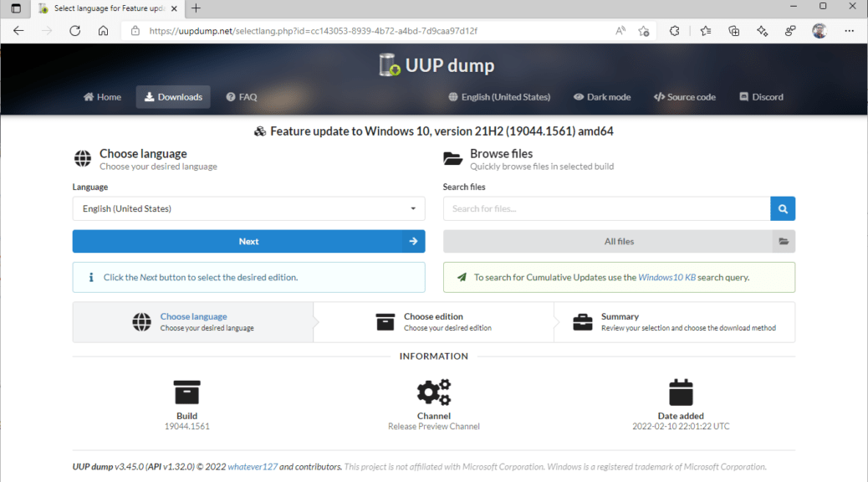The height and width of the screenshot is (482, 868).
Task: Open the browser extensions puzzle icon
Action: coord(674,31)
